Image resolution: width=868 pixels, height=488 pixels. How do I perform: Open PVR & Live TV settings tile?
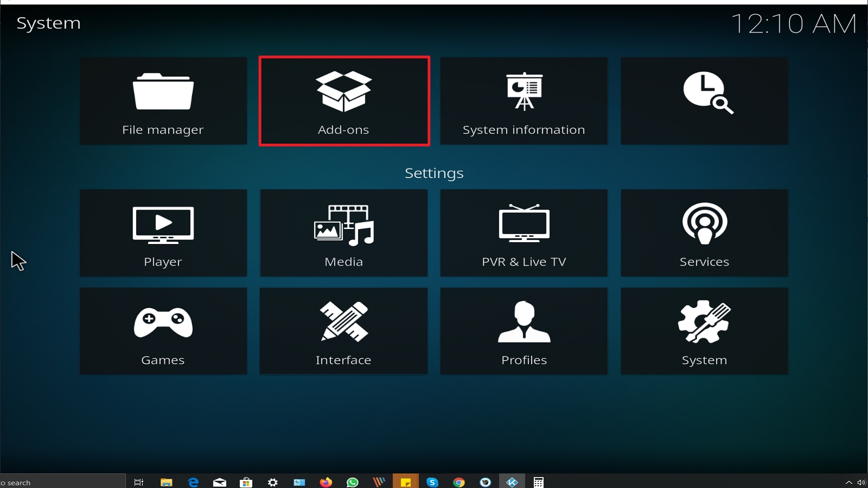pos(524,233)
